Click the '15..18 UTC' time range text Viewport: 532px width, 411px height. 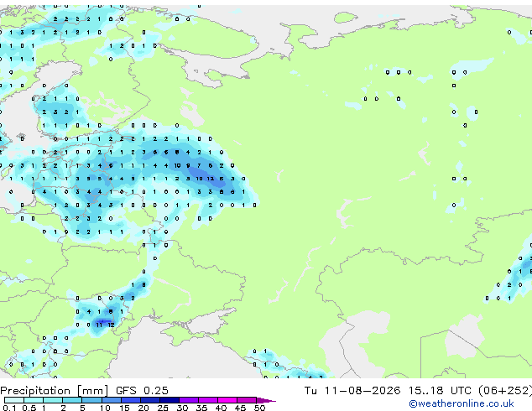point(440,391)
